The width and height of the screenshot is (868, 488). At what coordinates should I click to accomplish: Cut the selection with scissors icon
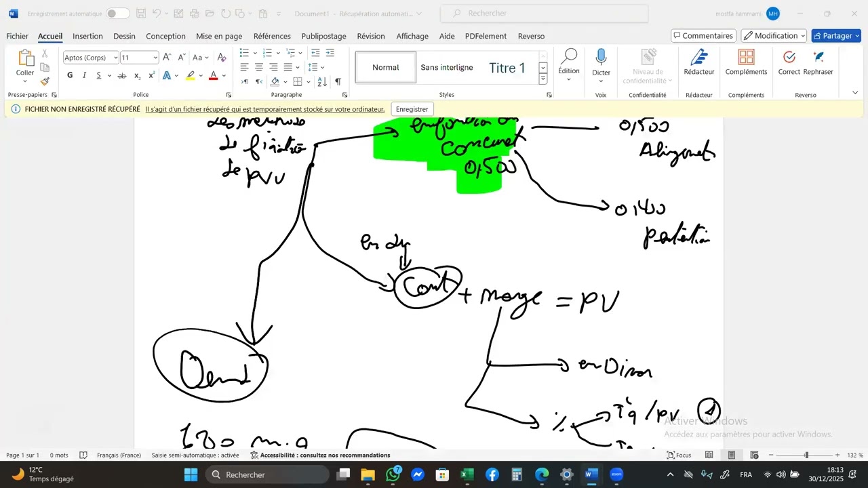[x=45, y=54]
